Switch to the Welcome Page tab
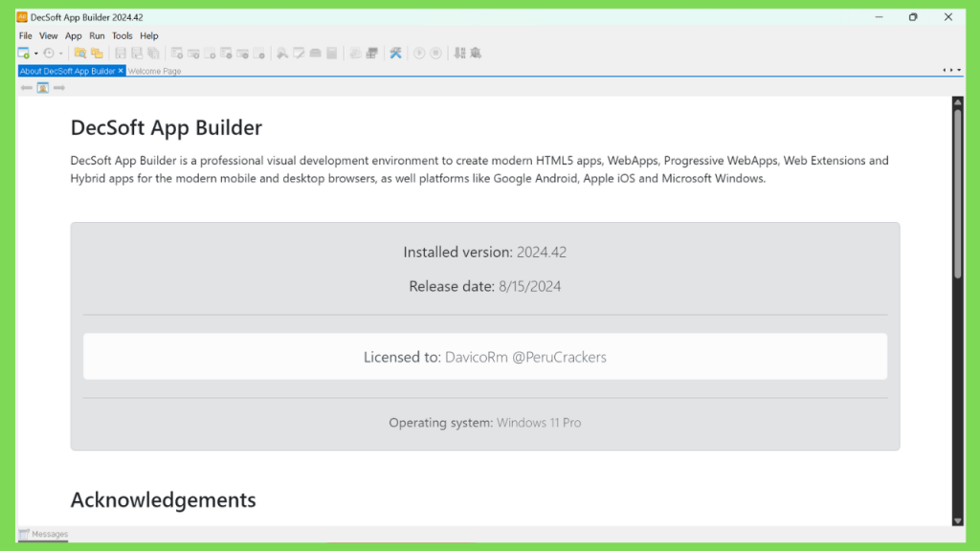Image resolution: width=980 pixels, height=551 pixels. click(x=154, y=71)
